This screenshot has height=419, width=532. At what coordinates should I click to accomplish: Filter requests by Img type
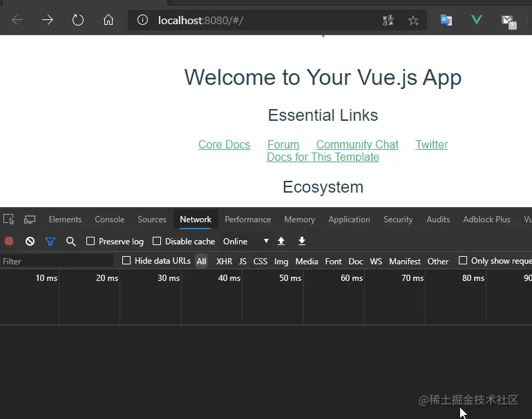(x=281, y=262)
